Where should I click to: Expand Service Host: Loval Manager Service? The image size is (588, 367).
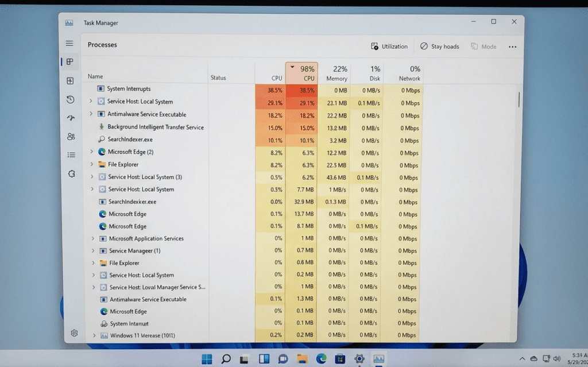click(x=94, y=287)
